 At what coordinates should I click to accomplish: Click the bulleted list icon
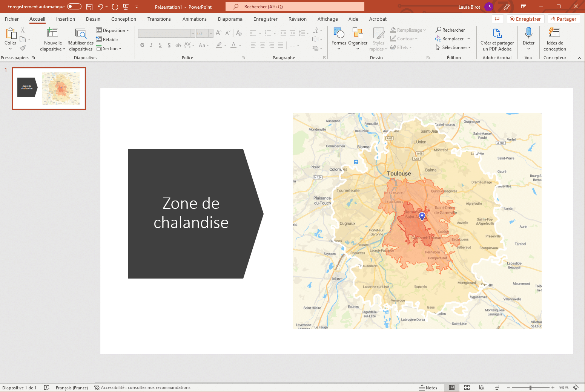[x=253, y=33]
